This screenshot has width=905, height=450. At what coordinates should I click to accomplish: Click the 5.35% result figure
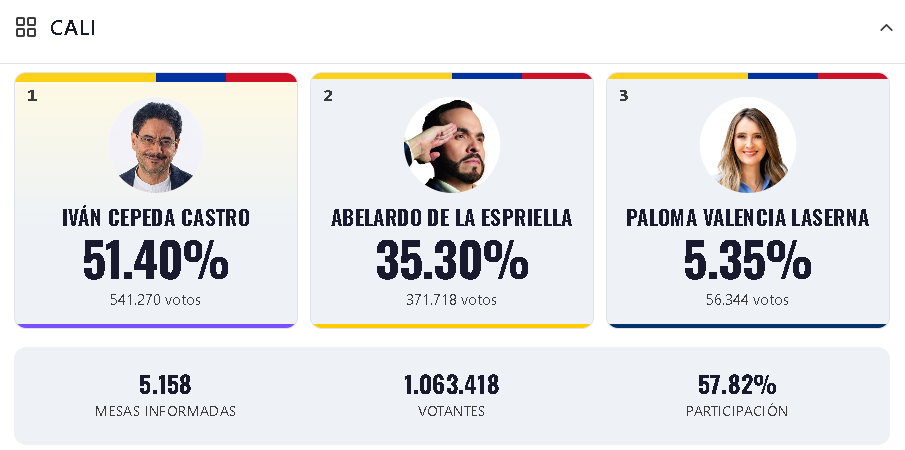[747, 260]
